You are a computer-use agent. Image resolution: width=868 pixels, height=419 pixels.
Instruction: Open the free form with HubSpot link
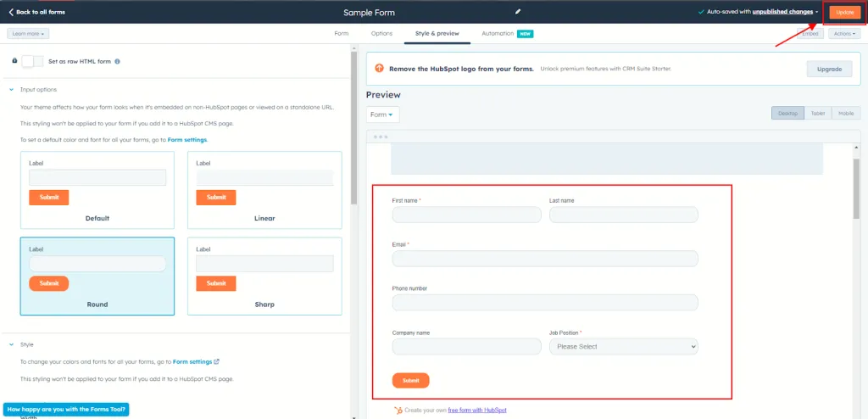pyautogui.click(x=477, y=411)
